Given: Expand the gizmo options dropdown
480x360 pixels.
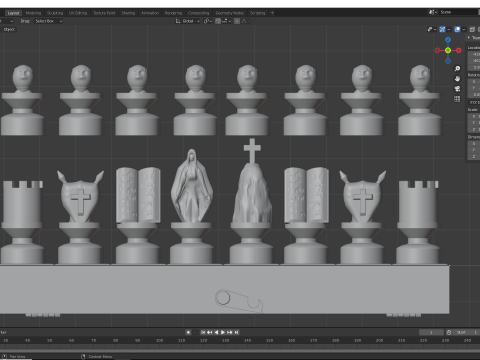Looking at the screenshot, I should 449,30.
